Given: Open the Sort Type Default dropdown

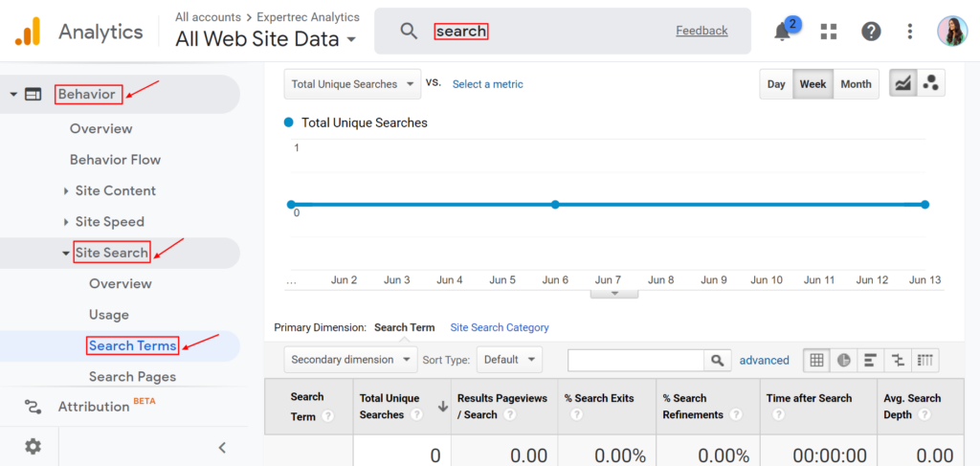Looking at the screenshot, I should (509, 360).
